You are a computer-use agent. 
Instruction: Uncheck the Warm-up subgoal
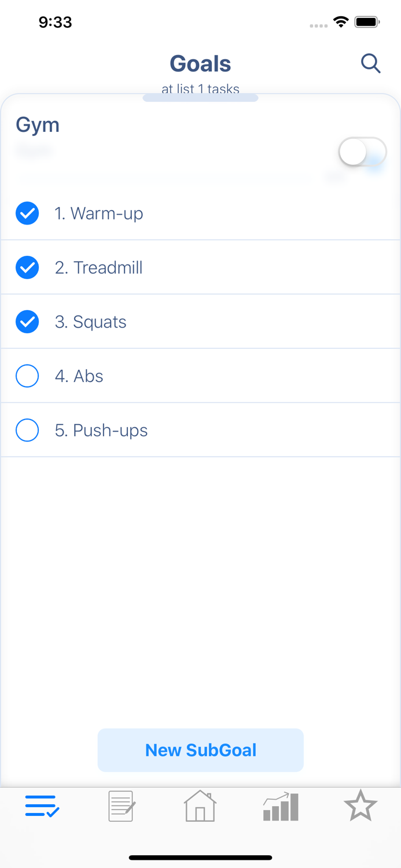[27, 213]
